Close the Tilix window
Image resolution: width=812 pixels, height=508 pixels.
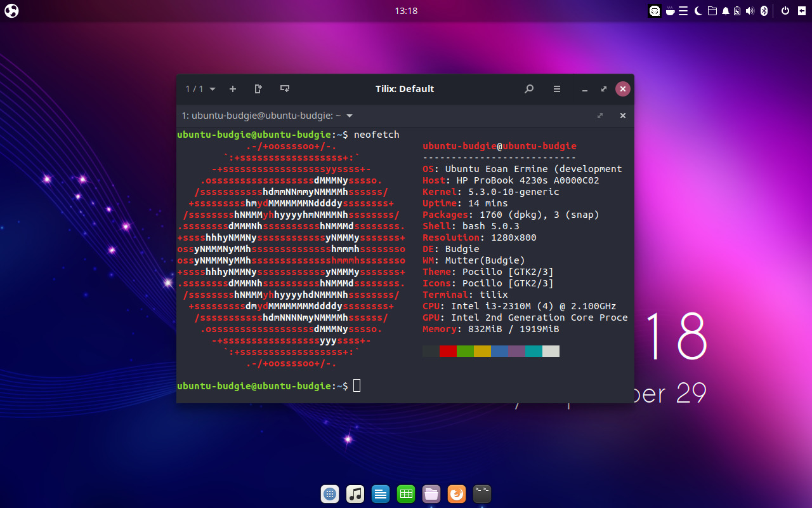pyautogui.click(x=623, y=89)
